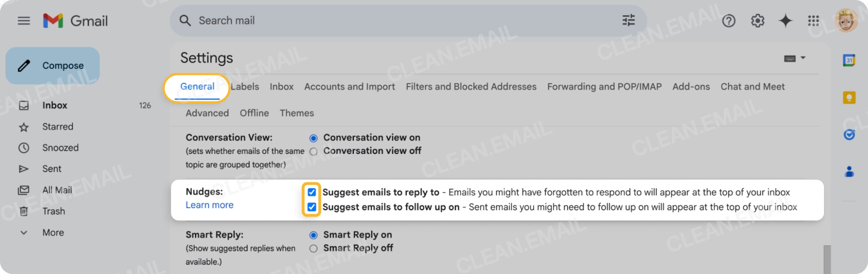Collapse the main menu with hamburger icon
This screenshot has width=868, height=274.
24,20
